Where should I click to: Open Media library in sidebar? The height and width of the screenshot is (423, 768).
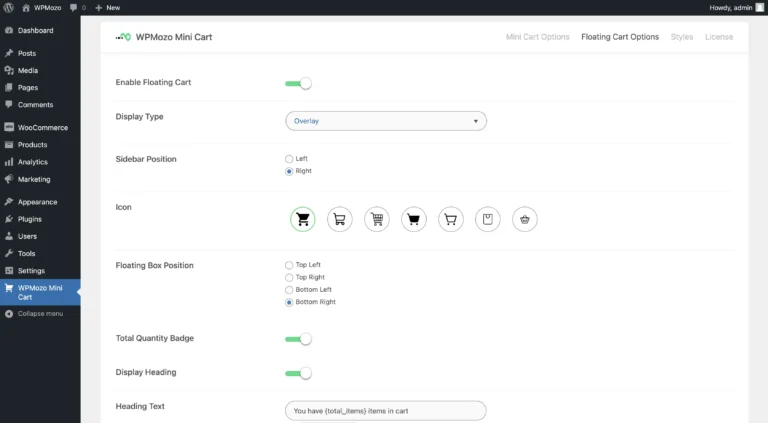click(40, 70)
